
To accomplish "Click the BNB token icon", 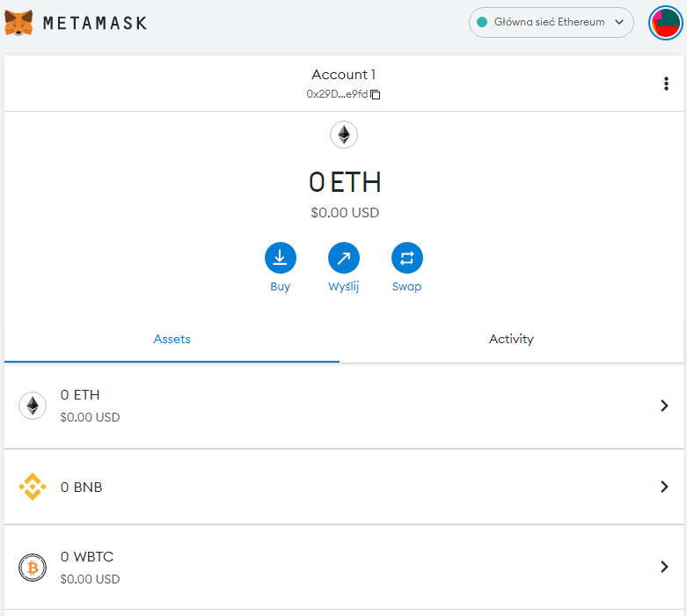I will click(x=33, y=487).
